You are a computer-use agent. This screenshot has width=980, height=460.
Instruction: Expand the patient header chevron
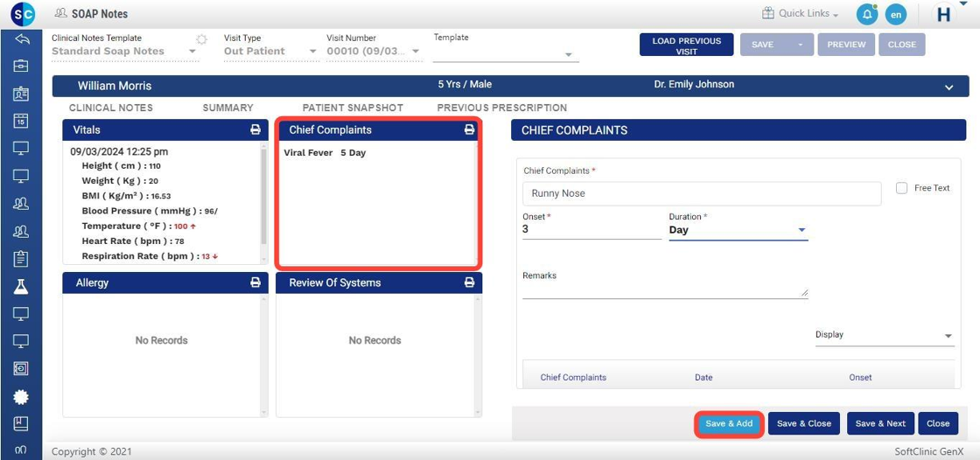pyautogui.click(x=949, y=87)
